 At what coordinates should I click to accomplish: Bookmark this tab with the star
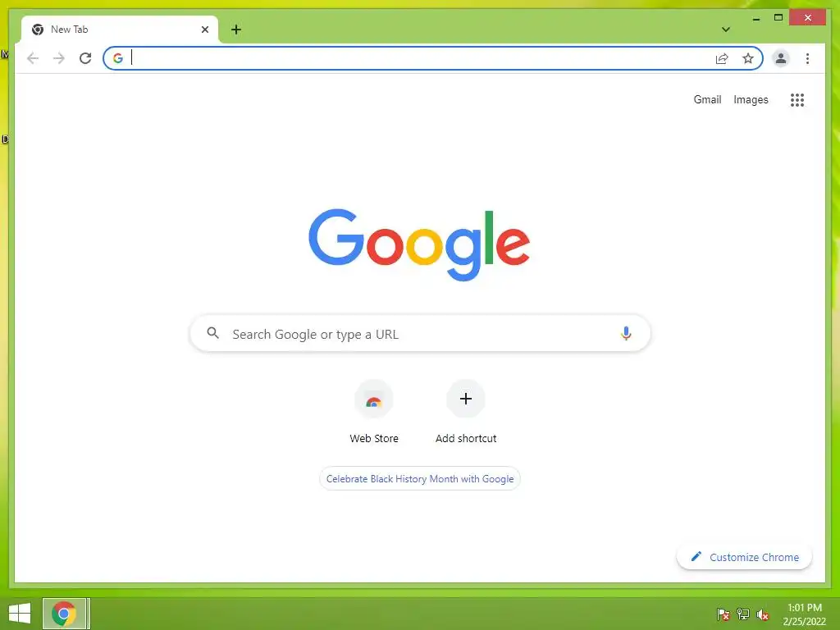[x=748, y=58]
